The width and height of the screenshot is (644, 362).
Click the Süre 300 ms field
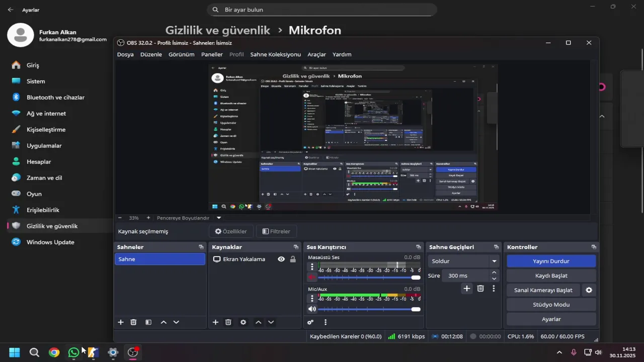click(465, 276)
